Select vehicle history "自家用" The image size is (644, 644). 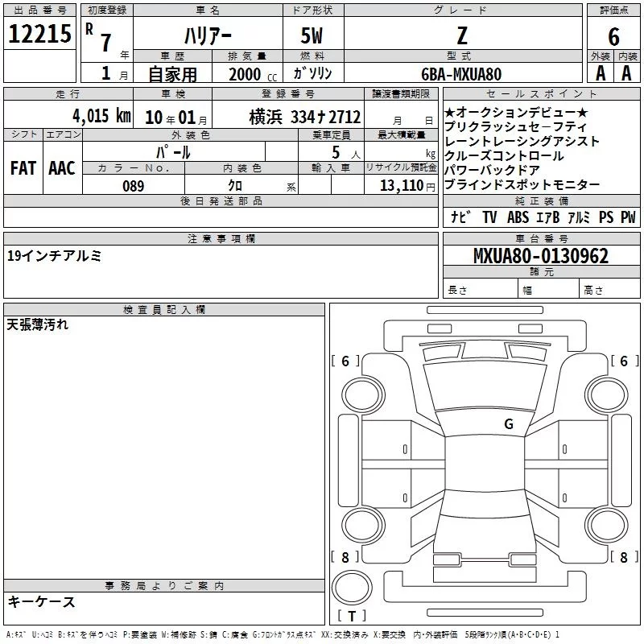[172, 74]
